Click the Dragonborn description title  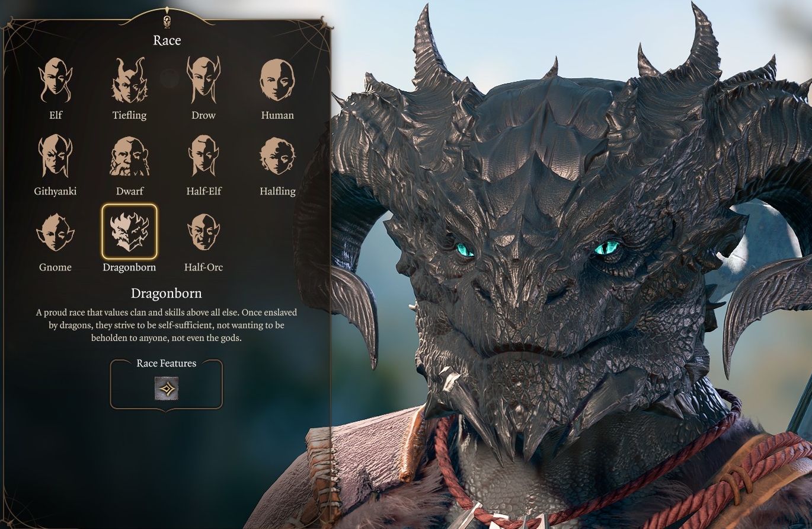click(167, 294)
